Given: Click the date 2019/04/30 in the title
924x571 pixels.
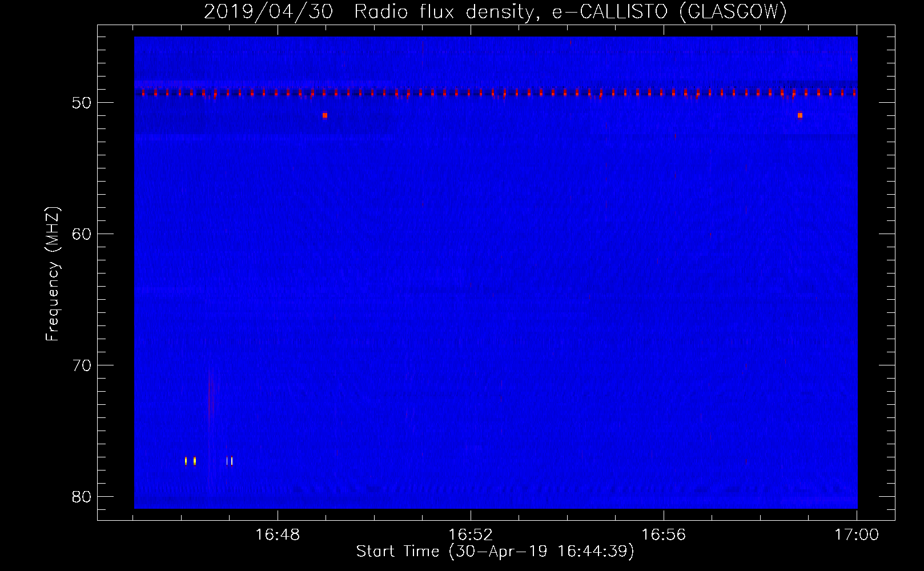Looking at the screenshot, I should tap(268, 11).
